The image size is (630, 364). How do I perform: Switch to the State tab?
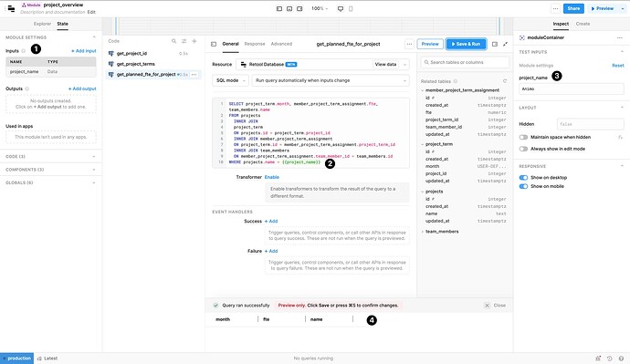(62, 24)
